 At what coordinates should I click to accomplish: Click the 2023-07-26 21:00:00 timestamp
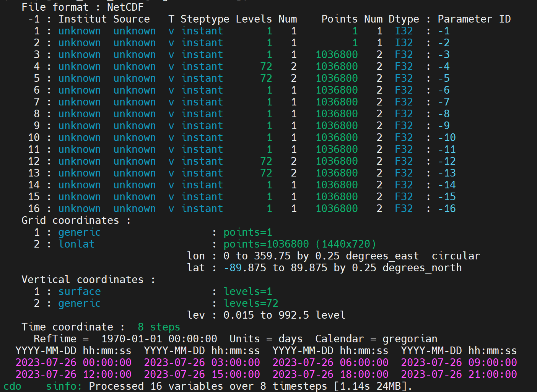click(x=459, y=374)
